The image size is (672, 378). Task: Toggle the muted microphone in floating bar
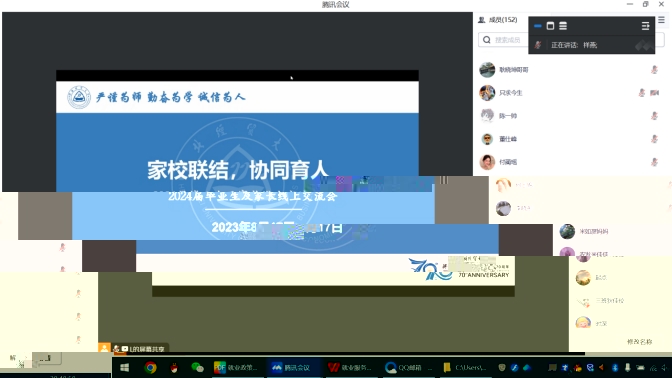538,45
